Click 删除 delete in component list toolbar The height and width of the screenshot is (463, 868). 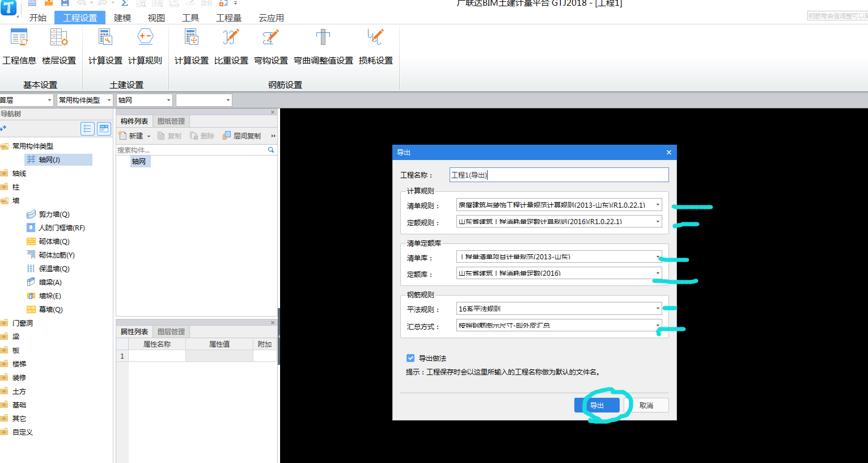pyautogui.click(x=202, y=136)
